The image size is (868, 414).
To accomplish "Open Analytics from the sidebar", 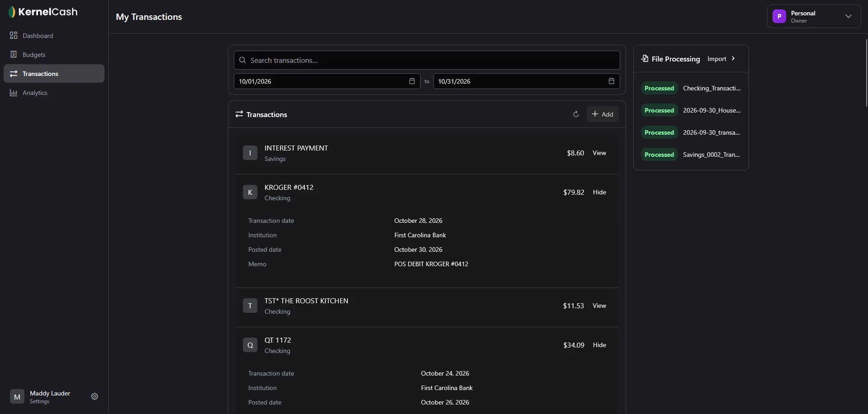I will (x=54, y=93).
